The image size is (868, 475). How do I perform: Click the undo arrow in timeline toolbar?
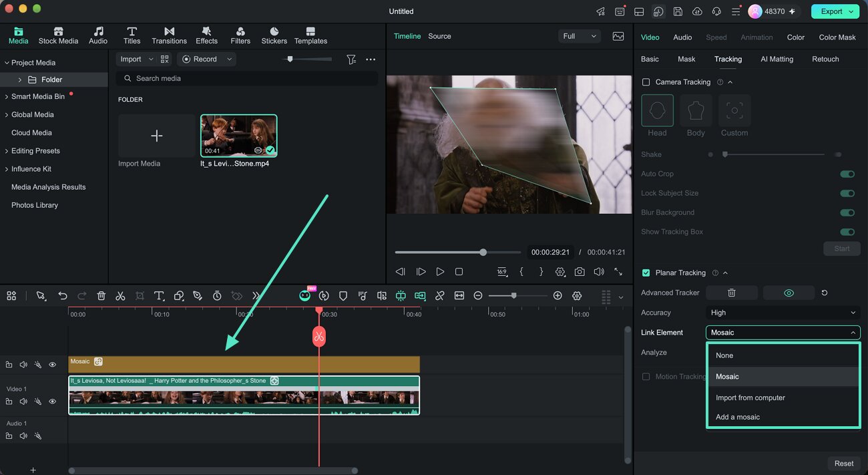[x=62, y=295]
